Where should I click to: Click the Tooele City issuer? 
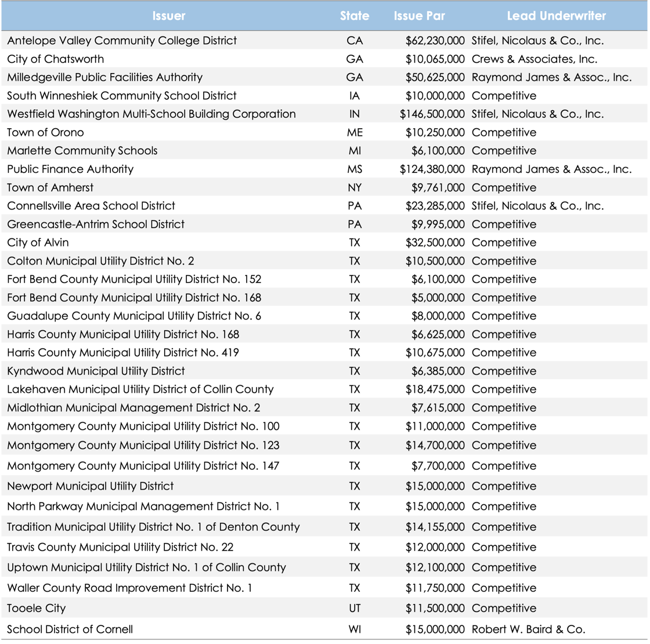[x=37, y=609]
